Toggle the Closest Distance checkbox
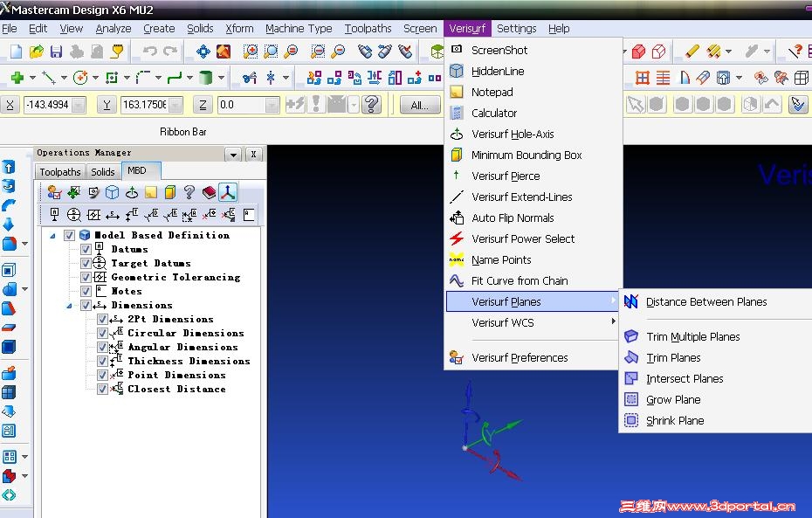 [x=102, y=389]
